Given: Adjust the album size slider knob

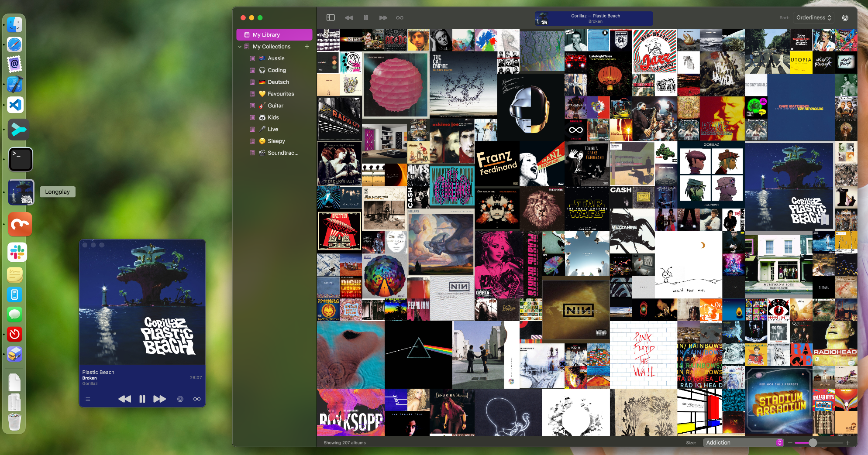Looking at the screenshot, I should coord(813,443).
